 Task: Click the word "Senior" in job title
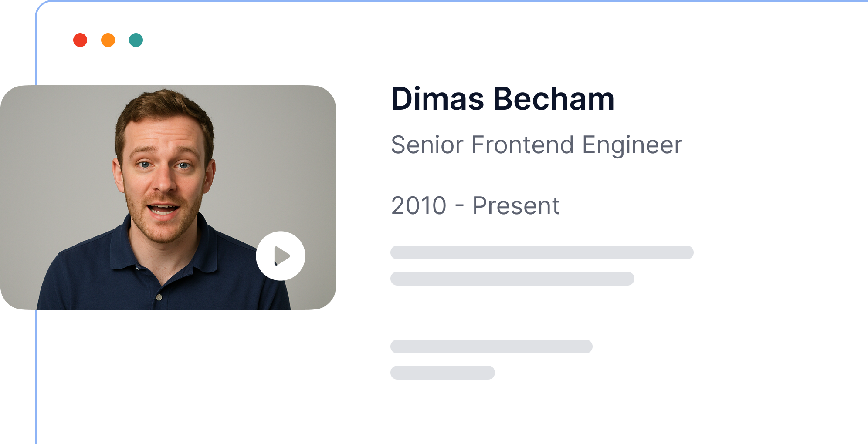[427, 145]
